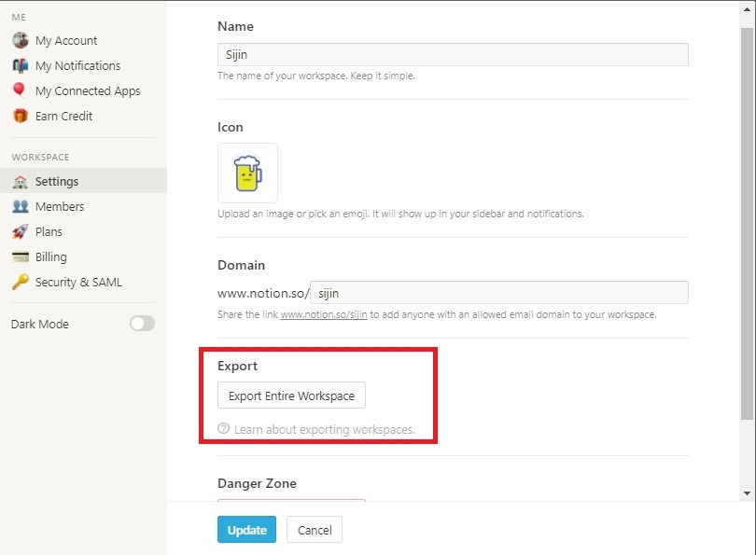Image resolution: width=756 pixels, height=555 pixels.
Task: Click the Security & SAML key icon
Action: coord(20,282)
